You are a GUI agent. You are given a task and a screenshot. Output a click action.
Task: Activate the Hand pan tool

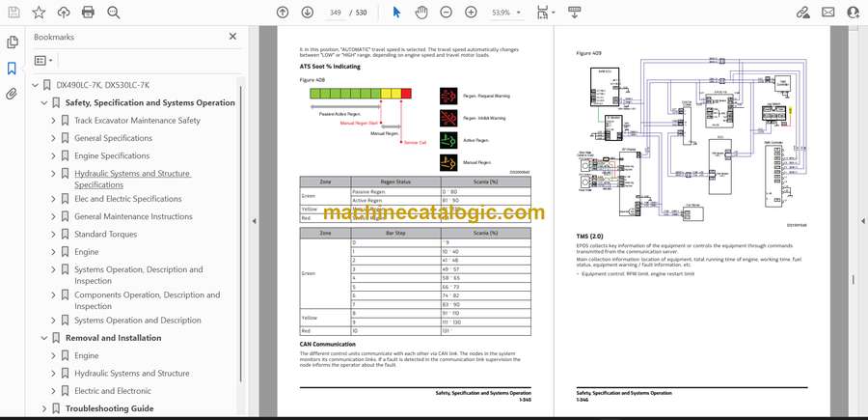421,13
